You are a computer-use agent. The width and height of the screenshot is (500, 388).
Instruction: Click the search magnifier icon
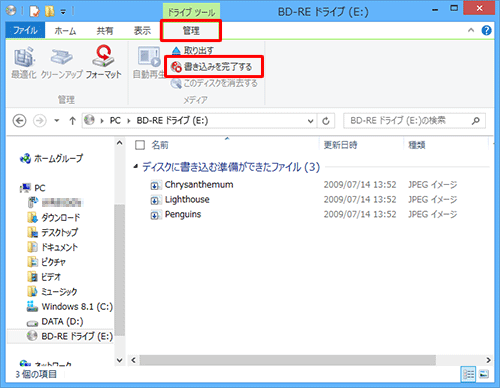click(476, 121)
